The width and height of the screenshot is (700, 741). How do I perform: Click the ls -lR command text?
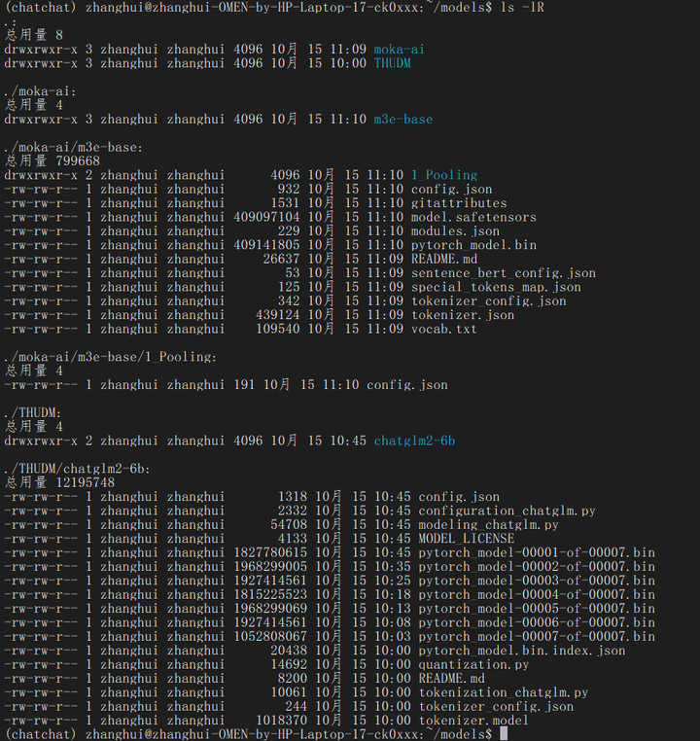pos(522,7)
